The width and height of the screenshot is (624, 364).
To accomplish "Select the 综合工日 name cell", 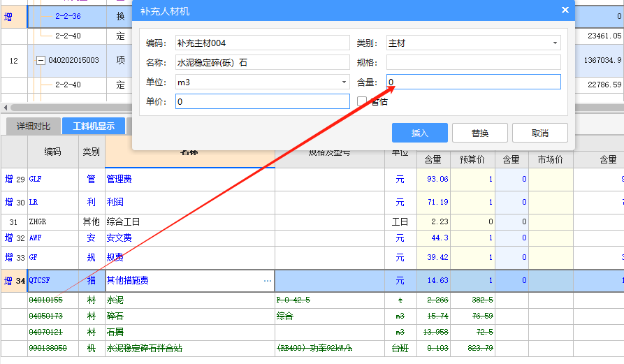I will point(190,222).
